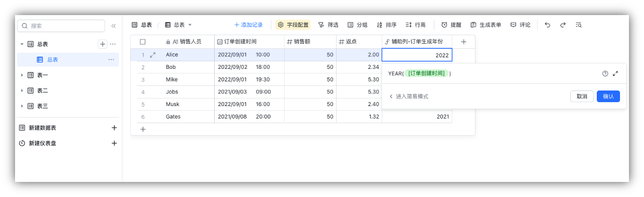This screenshot has height=197, width=644.
Task: Open formula help question-mark icon
Action: tap(605, 73)
